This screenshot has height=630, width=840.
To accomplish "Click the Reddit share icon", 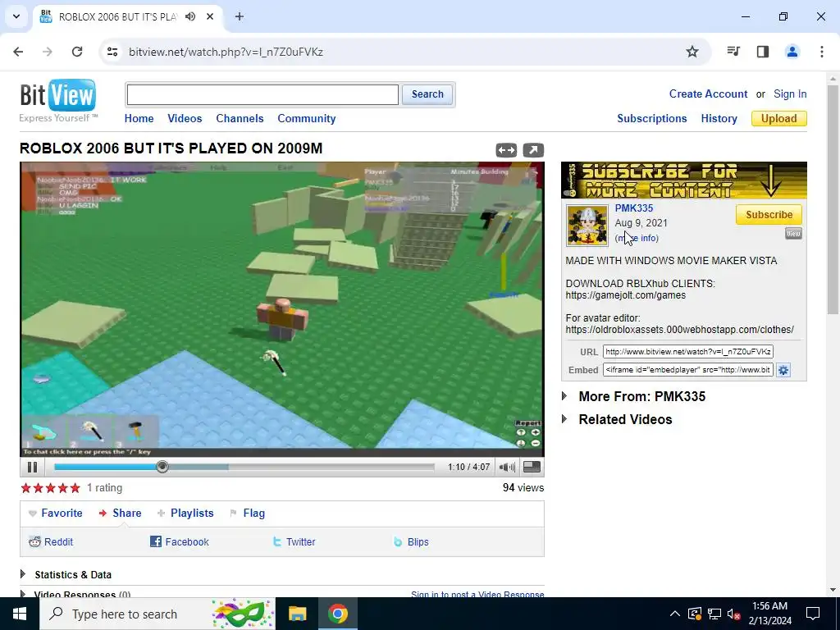I will coord(34,541).
